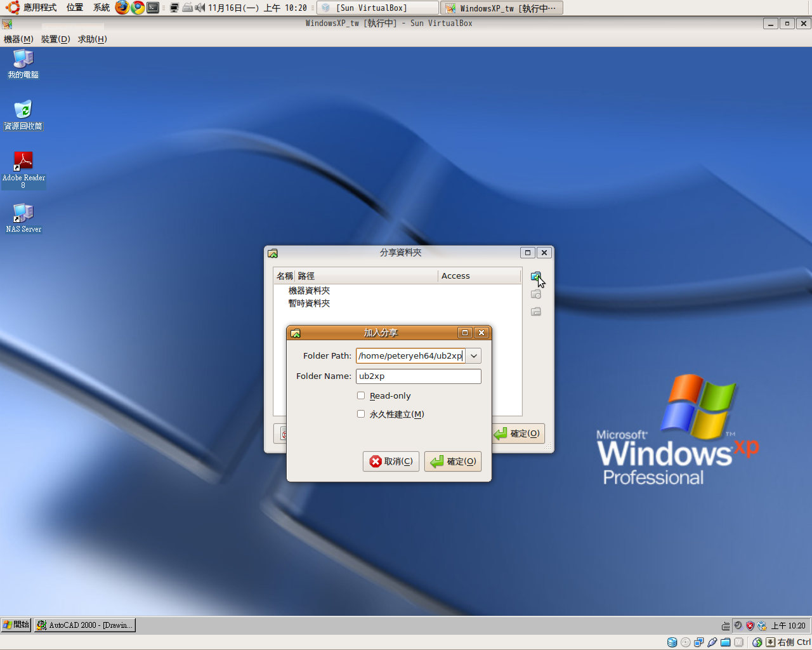Click the on-screen keyboard icon in XP taskbar

726,626
